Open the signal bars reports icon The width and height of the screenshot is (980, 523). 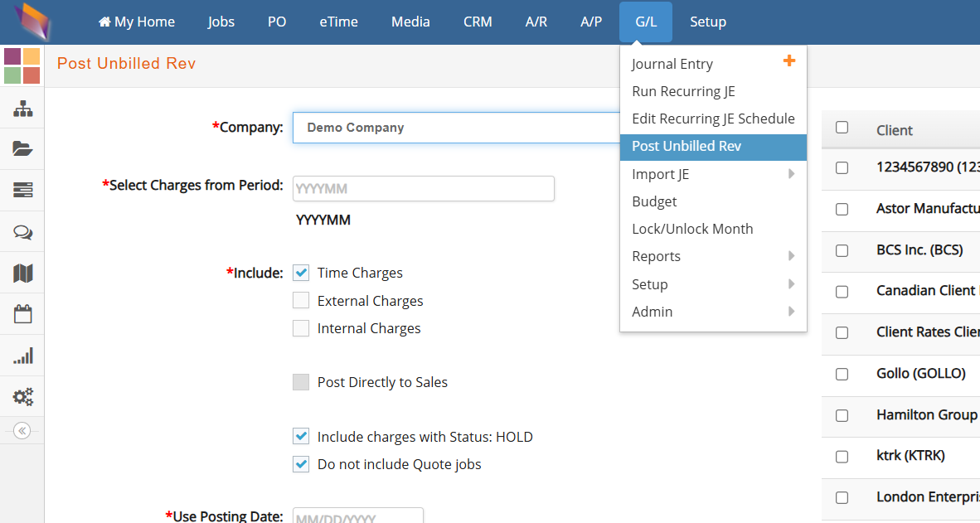(x=23, y=356)
